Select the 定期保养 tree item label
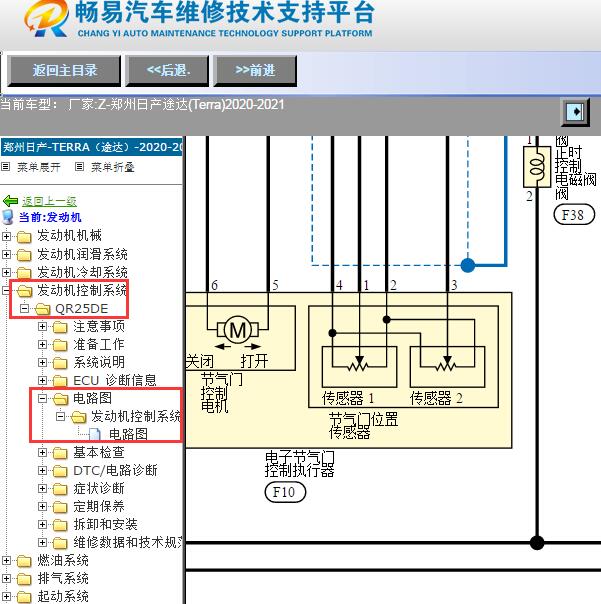601x604 pixels. [99, 507]
